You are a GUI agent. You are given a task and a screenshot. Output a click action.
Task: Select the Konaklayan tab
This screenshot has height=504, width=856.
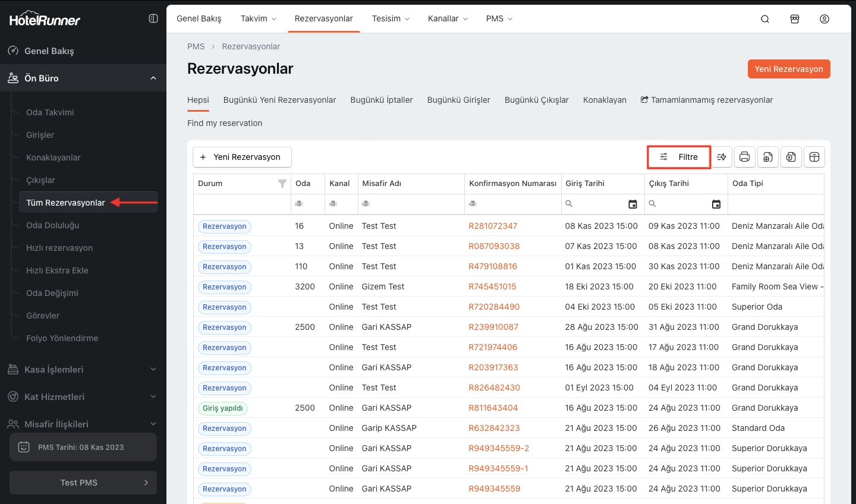click(x=605, y=100)
